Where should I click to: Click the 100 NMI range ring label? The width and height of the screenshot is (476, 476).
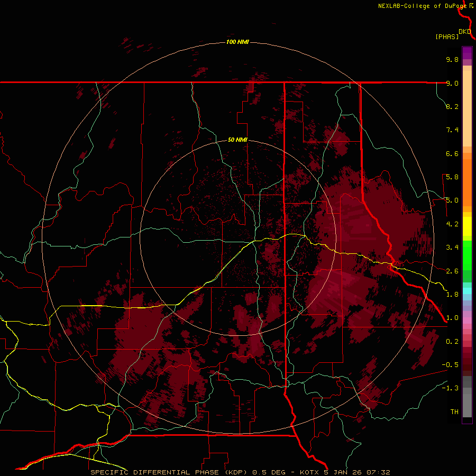click(237, 42)
